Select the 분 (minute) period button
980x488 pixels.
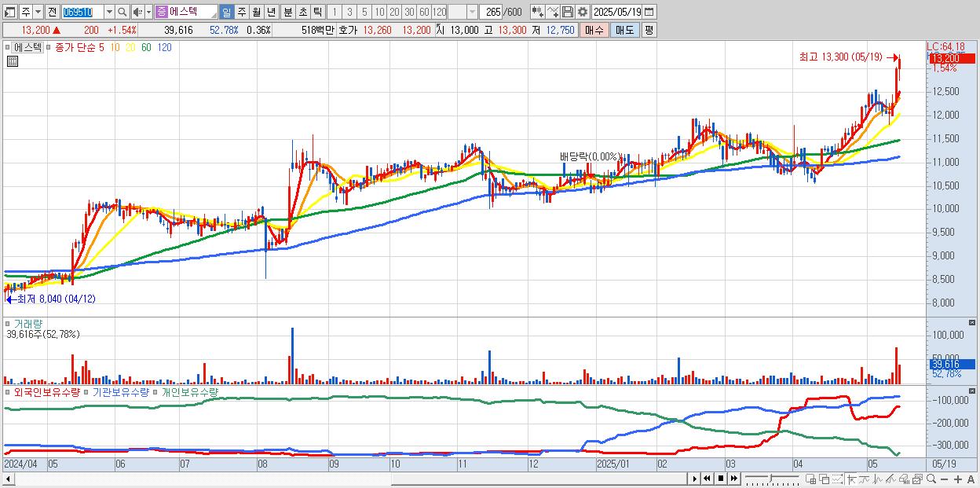tap(287, 12)
